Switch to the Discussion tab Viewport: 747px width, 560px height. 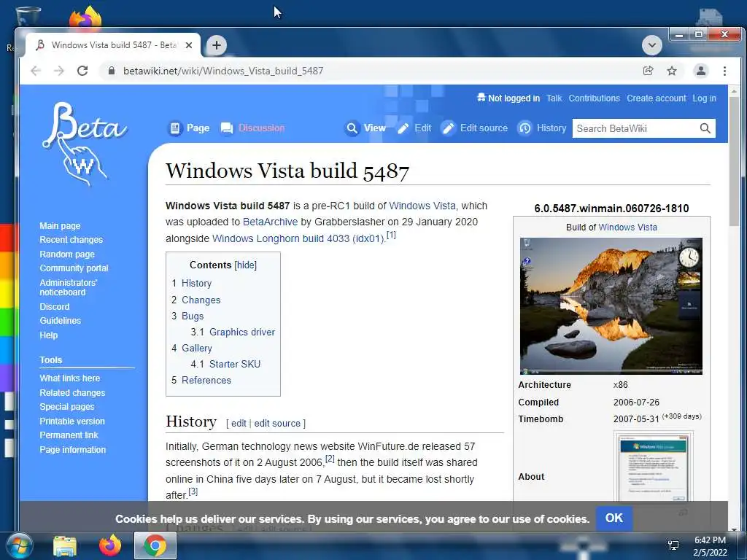252,128
